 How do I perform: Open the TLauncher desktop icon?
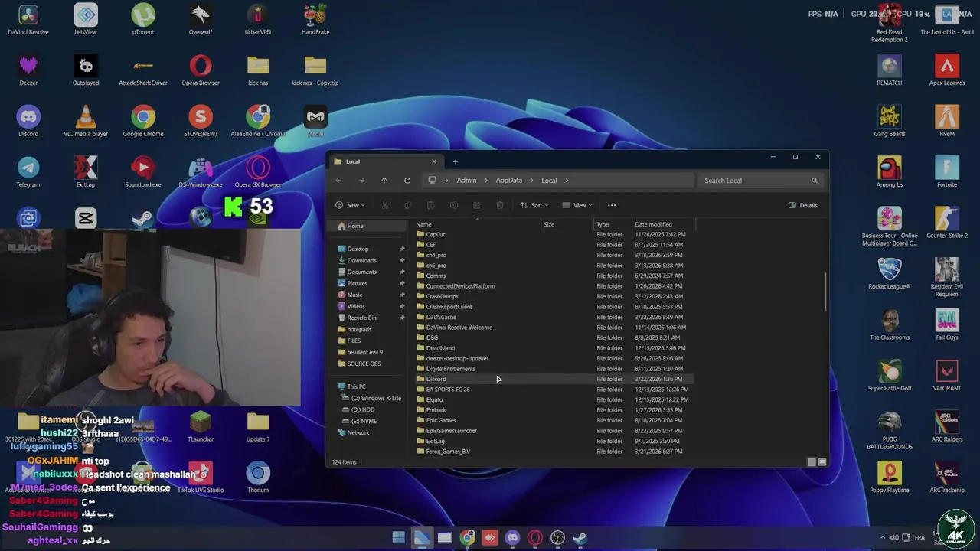pos(201,426)
